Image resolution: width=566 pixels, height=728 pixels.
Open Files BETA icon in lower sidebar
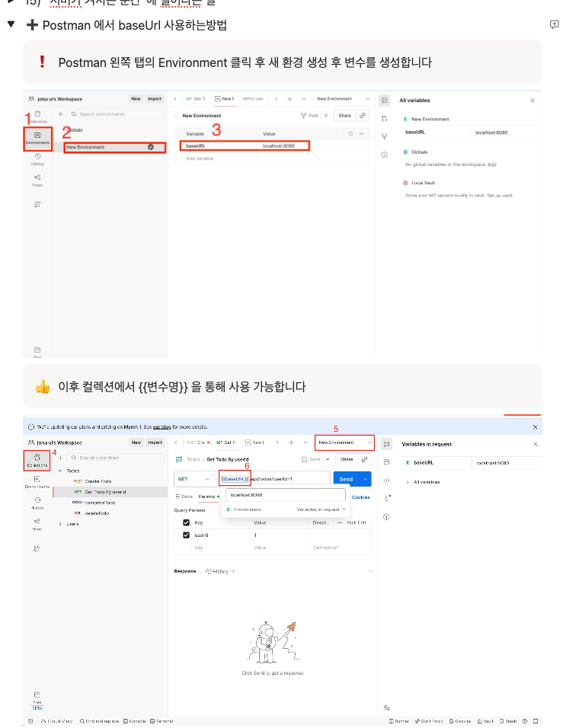(x=37, y=700)
